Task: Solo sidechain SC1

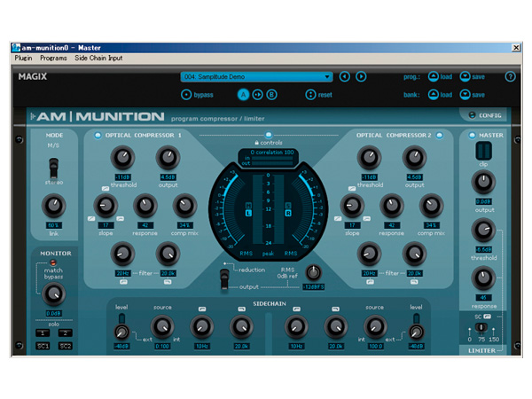Action: [x=43, y=346]
